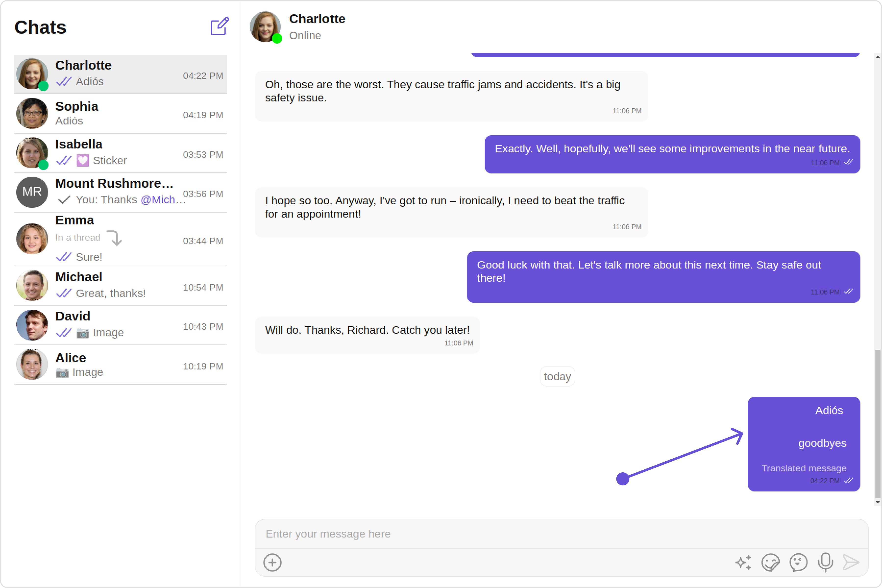Click scrollbar up arrow in messages
The width and height of the screenshot is (882, 588).
pos(878,57)
